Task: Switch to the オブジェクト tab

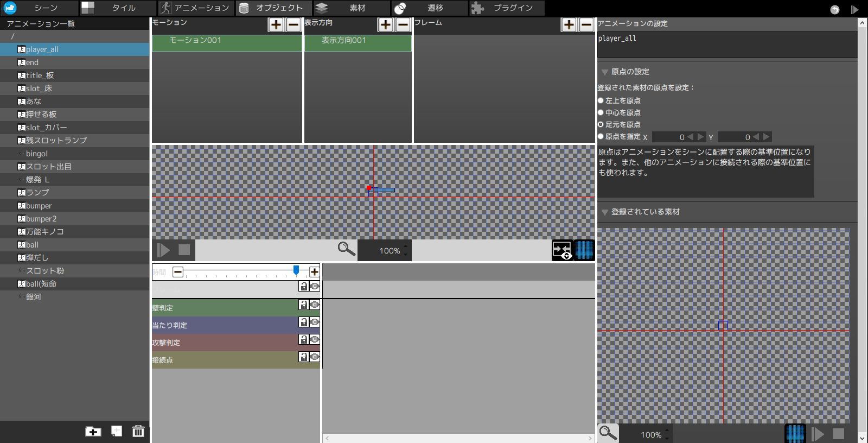Action: click(x=273, y=8)
